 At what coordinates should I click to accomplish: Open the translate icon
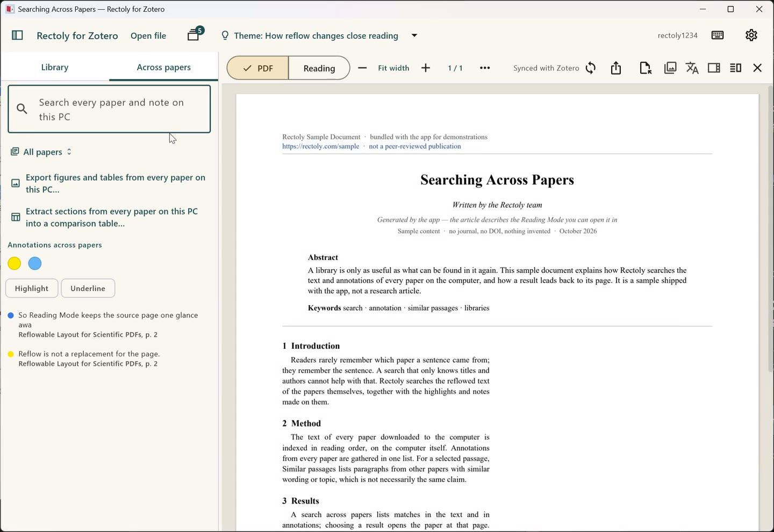692,68
